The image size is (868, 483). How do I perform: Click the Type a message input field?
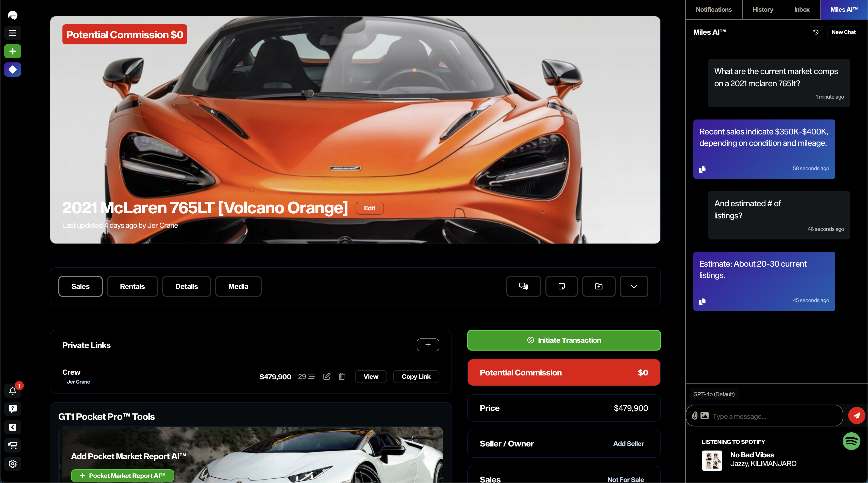pyautogui.click(x=775, y=416)
